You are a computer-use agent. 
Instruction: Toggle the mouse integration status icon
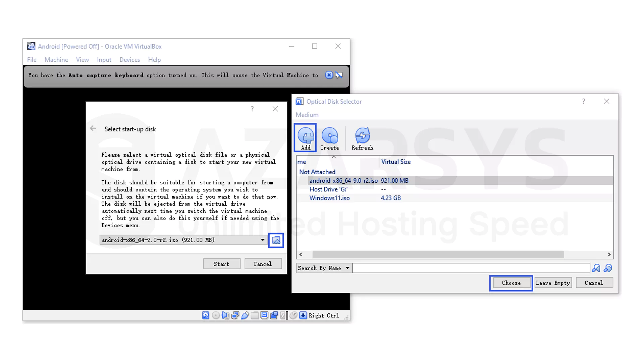pos(293,315)
